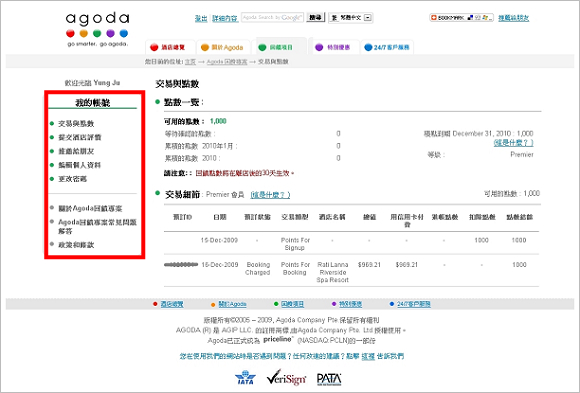The image size is (580, 393).
Task: Click the priceline text in footer
Action: (278, 339)
